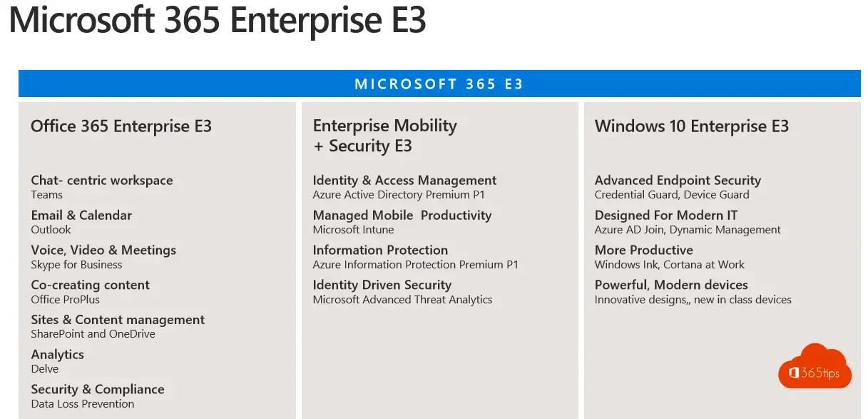This screenshot has width=868, height=419.
Task: Click the Microsoft 365 E3 blue banner
Action: [439, 84]
